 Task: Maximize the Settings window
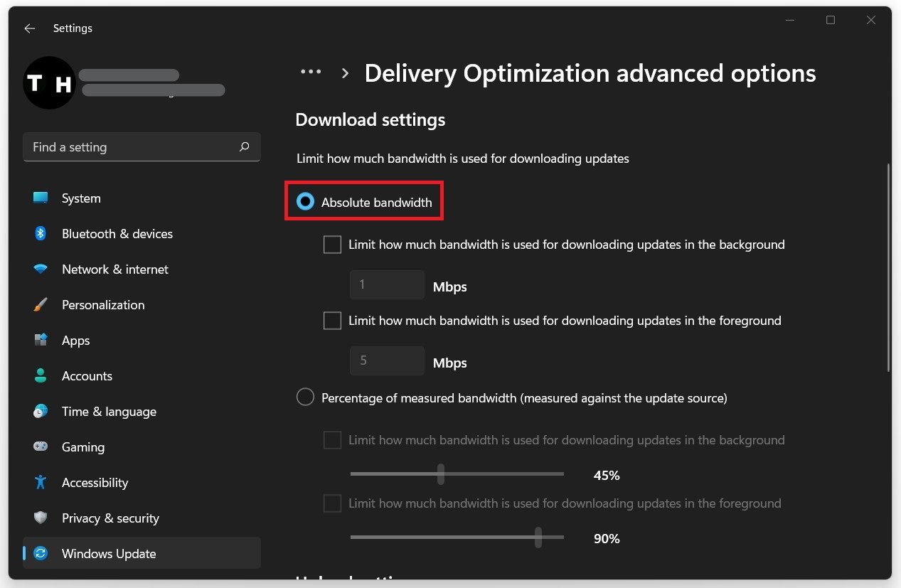tap(831, 21)
